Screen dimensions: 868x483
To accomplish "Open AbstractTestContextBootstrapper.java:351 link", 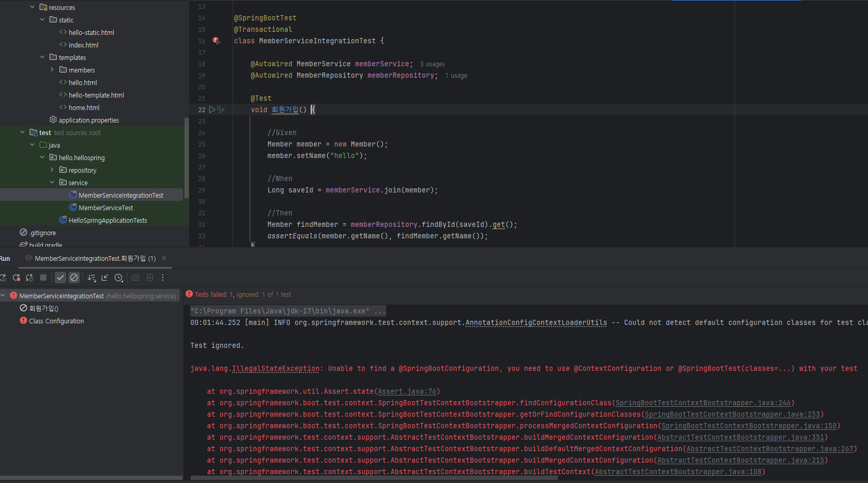I will (741, 437).
